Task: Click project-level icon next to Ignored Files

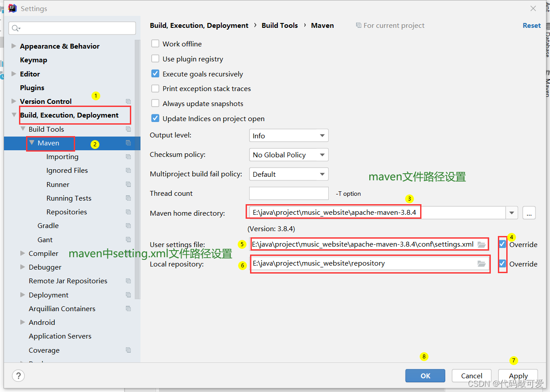Action: point(128,171)
